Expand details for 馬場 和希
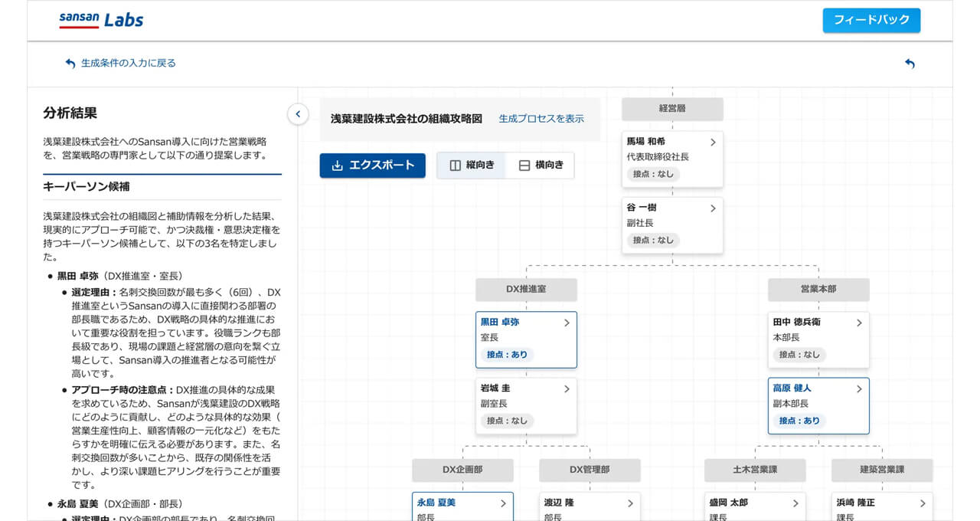The image size is (980, 521). tap(713, 142)
